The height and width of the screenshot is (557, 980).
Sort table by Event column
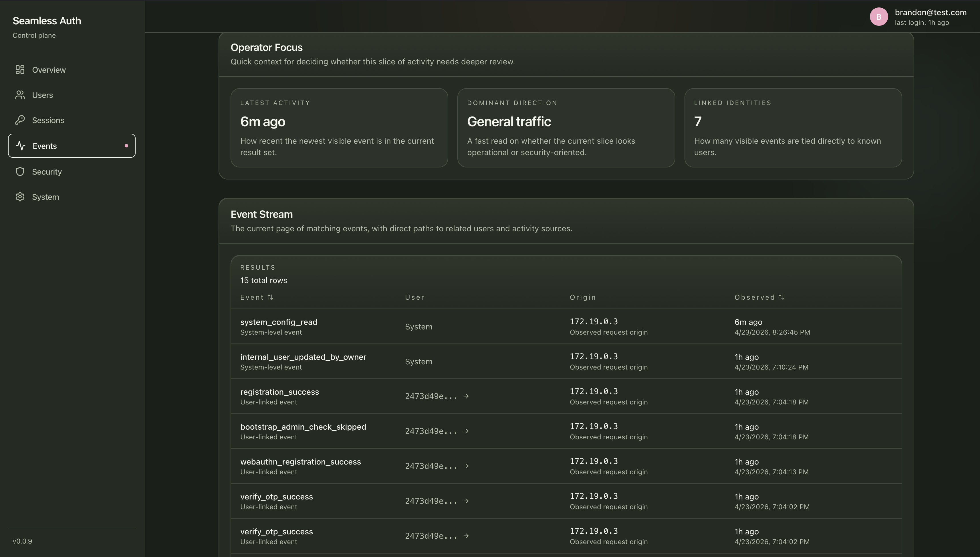pos(257,297)
